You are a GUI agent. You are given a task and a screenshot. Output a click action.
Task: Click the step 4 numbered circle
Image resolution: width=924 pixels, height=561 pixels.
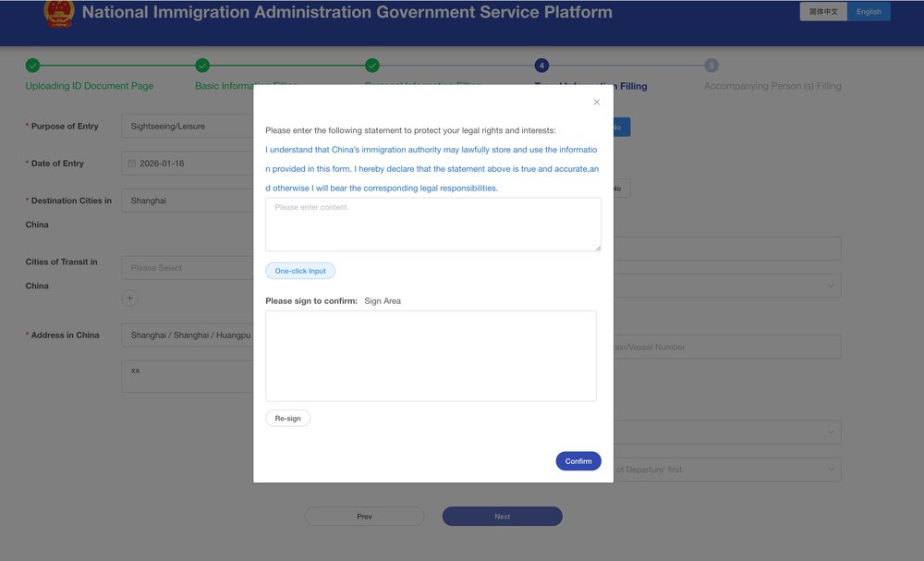coord(541,66)
